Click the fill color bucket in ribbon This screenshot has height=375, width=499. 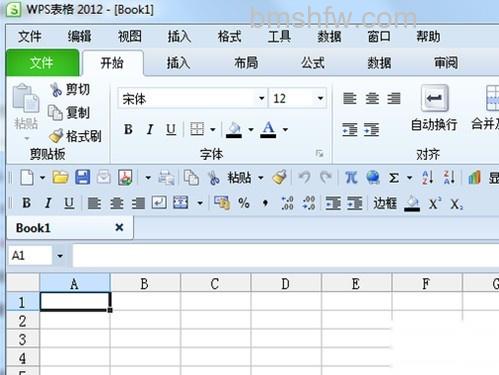click(234, 129)
